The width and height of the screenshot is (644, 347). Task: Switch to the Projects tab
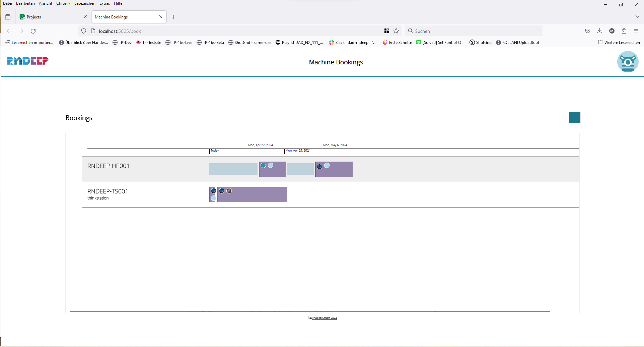point(50,17)
